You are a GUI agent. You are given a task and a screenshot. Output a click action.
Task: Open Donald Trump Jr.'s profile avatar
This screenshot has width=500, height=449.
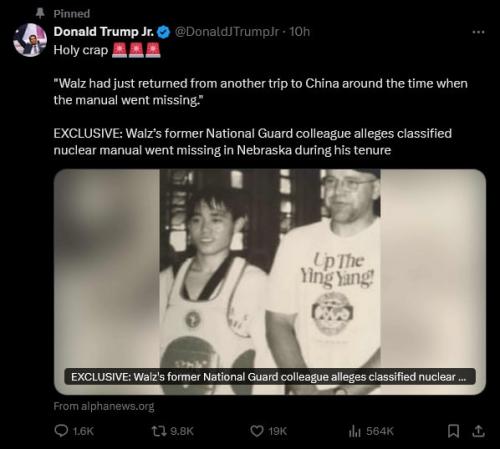point(30,40)
